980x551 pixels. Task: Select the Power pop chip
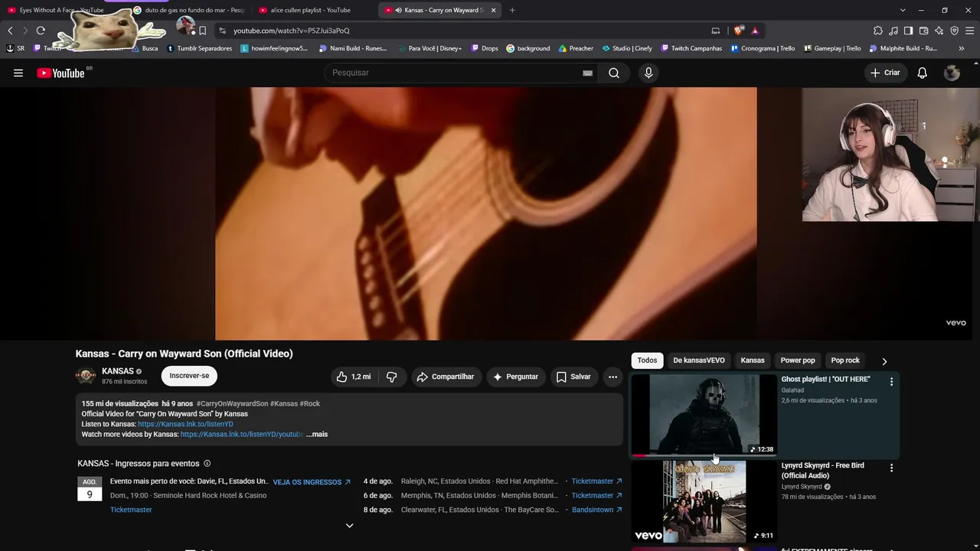[x=798, y=360]
